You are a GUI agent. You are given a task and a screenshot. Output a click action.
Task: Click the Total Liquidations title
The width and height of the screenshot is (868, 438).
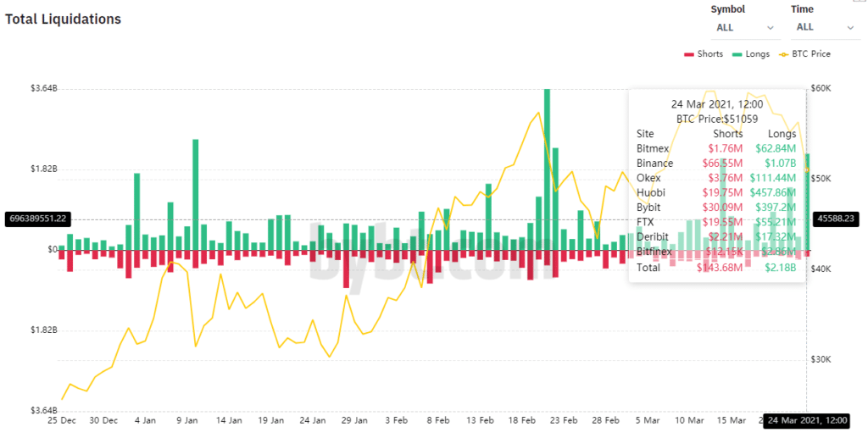[x=63, y=19]
